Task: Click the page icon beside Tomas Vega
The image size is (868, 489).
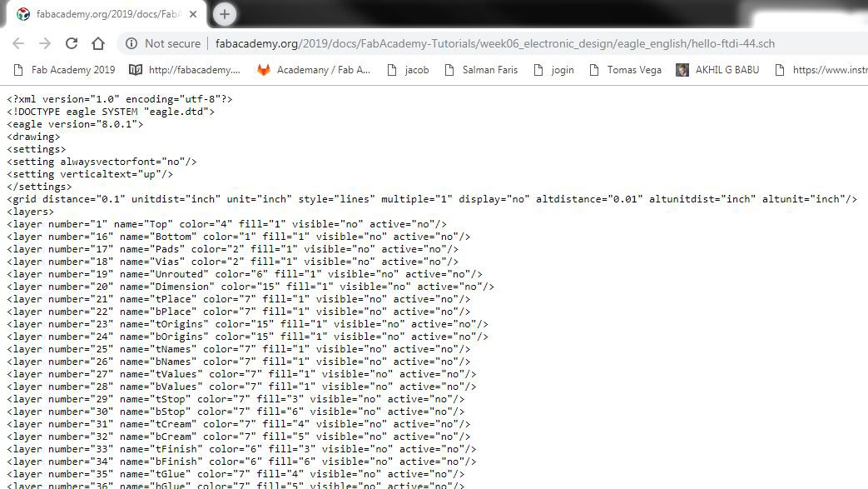Action: tap(594, 70)
